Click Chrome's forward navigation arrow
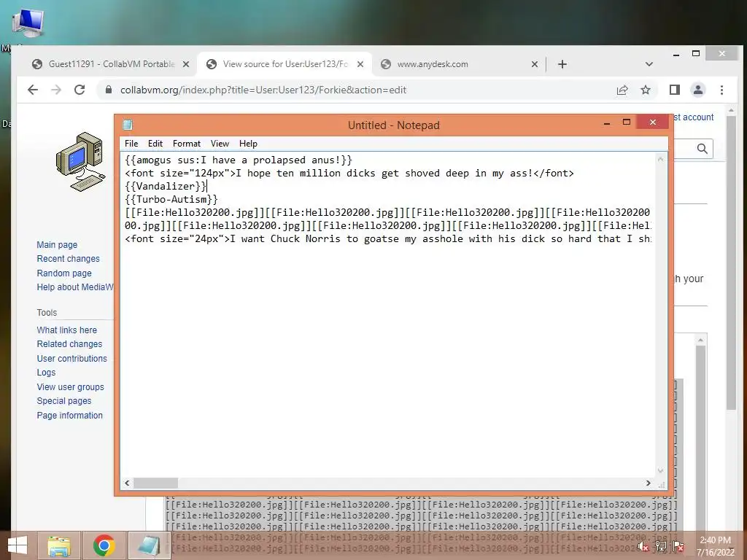Viewport: 747px width, 560px height. click(56, 90)
